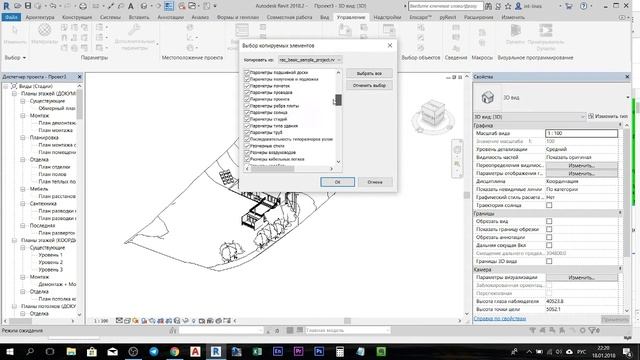The height and width of the screenshot is (360, 640).
Task: Open 'Копировать из' project dropdown
Action: point(310,60)
